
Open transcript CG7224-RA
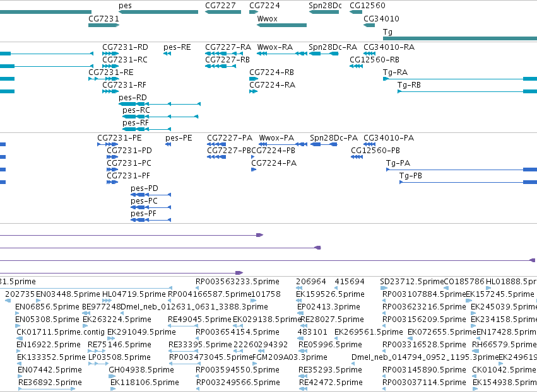[272, 85]
